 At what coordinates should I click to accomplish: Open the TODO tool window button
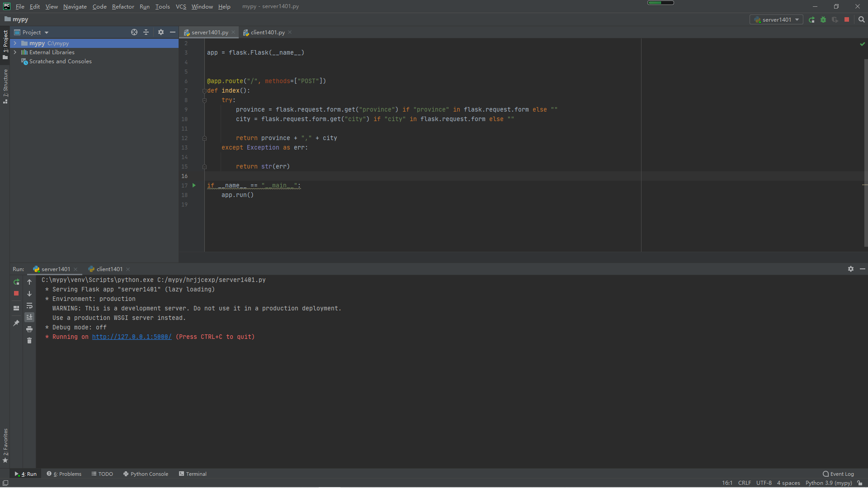pos(102,474)
